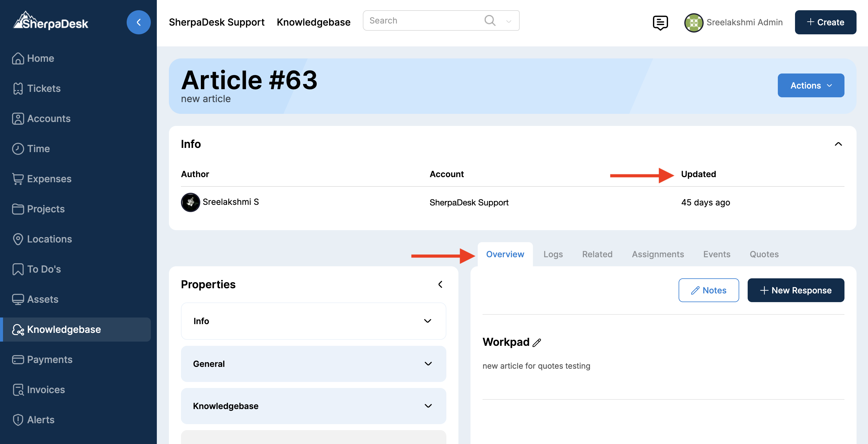The height and width of the screenshot is (444, 868).
Task: Click the New Response button
Action: tap(796, 290)
